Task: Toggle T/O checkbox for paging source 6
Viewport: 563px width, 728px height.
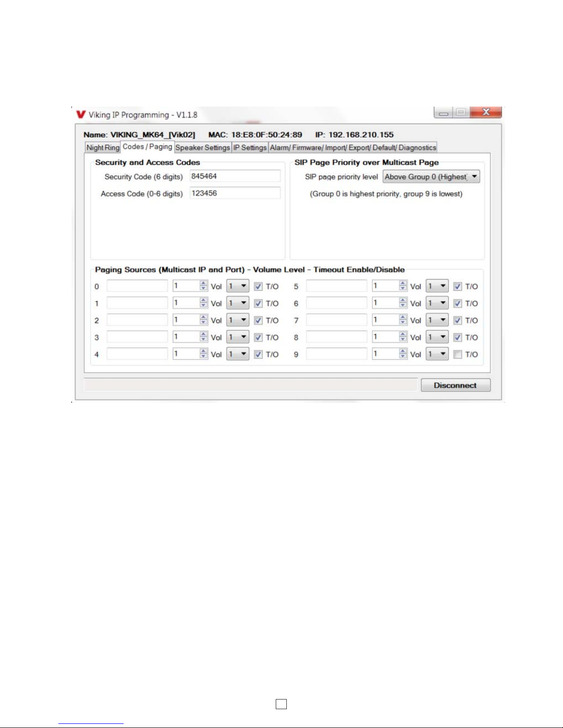Action: pos(458,304)
